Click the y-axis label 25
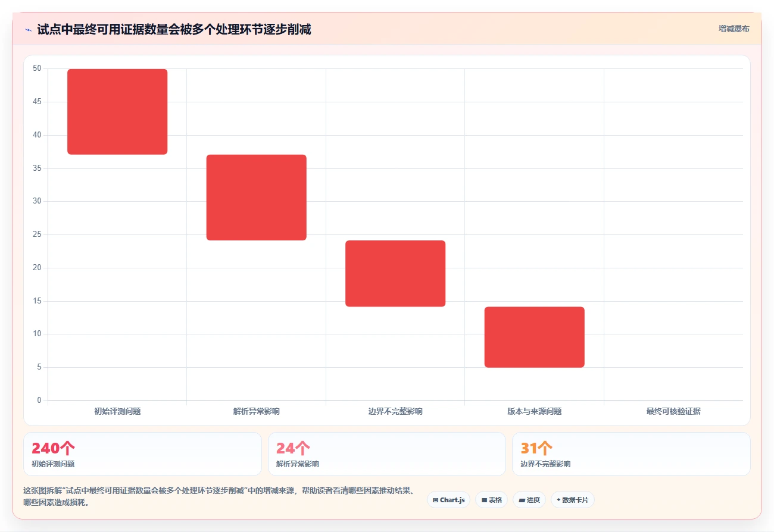Image resolution: width=774 pixels, height=532 pixels. 37,234
